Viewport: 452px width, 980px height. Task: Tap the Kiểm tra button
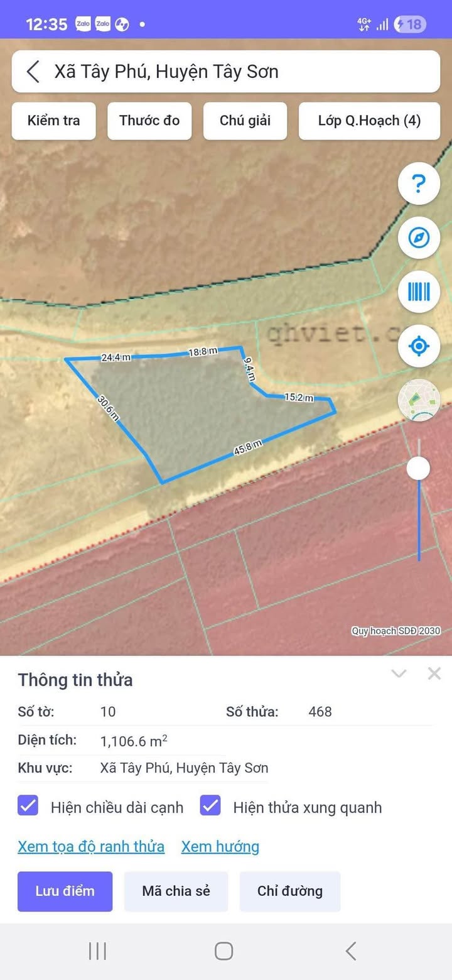53,121
